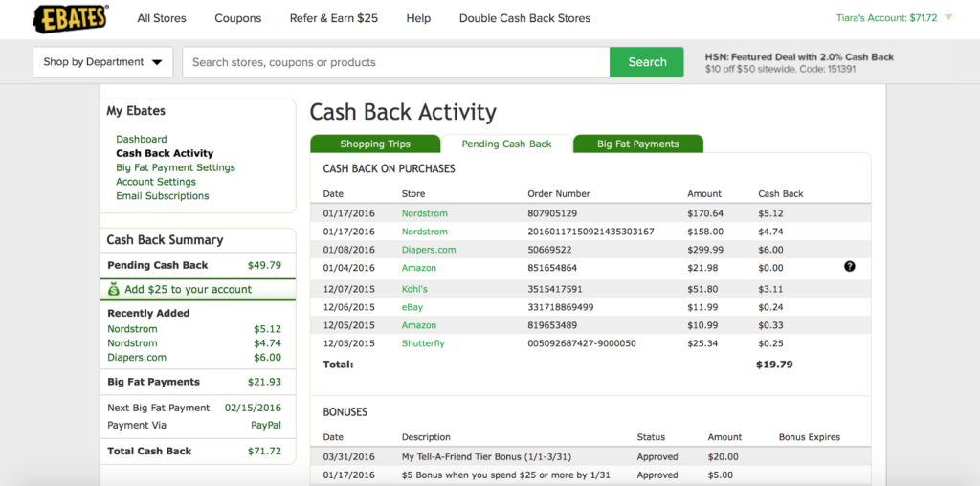Click the Ebates logo
The width and height of the screenshot is (980, 486).
click(70, 18)
